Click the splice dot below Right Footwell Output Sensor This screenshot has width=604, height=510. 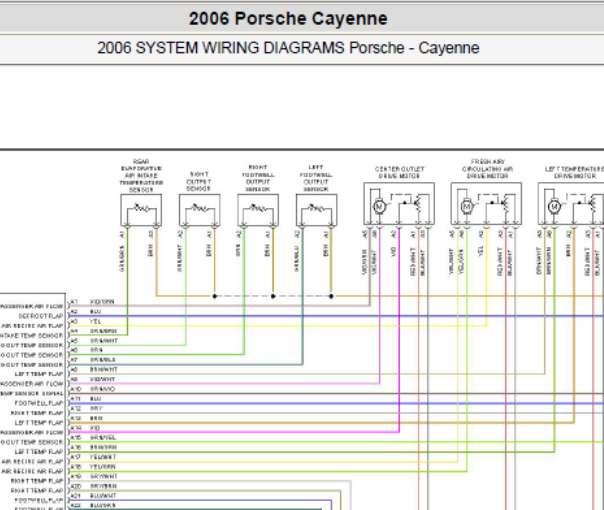(273, 296)
